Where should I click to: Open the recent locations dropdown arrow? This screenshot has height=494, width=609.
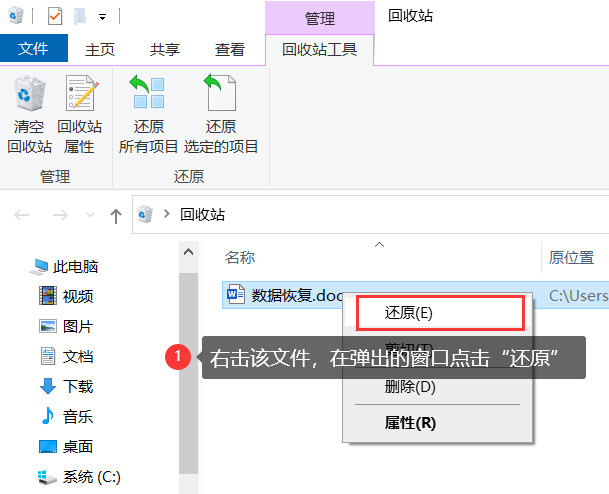tap(90, 215)
